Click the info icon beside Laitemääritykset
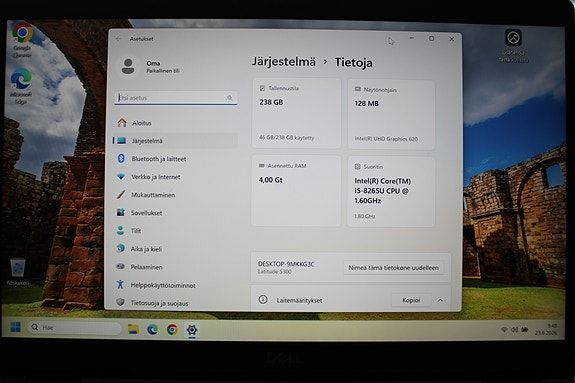 (263, 300)
